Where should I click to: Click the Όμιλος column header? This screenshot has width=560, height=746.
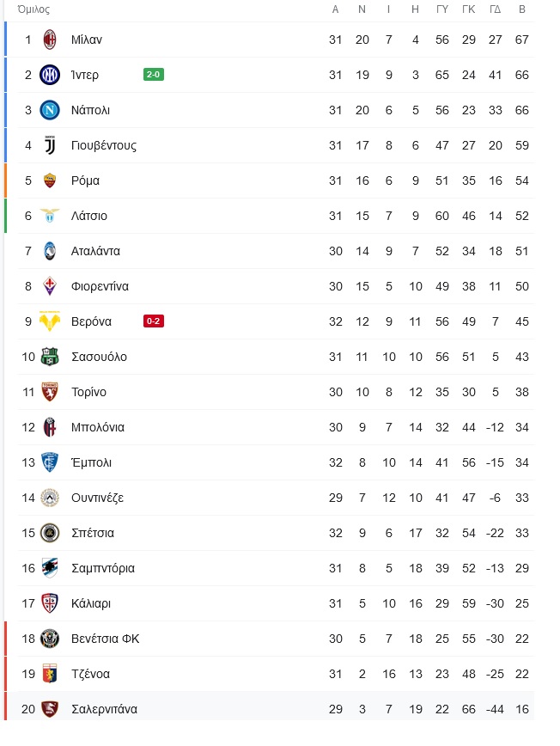tap(33, 9)
